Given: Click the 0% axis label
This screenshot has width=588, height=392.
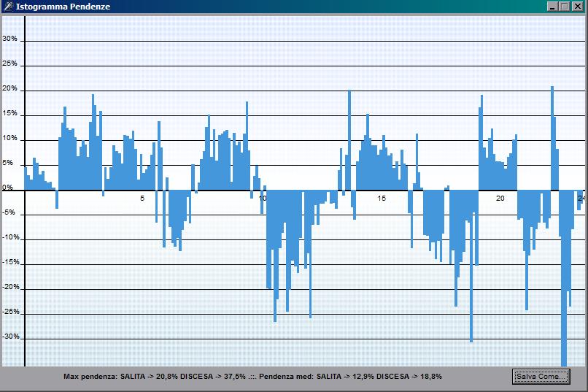Looking at the screenshot, I should tap(8, 187).
